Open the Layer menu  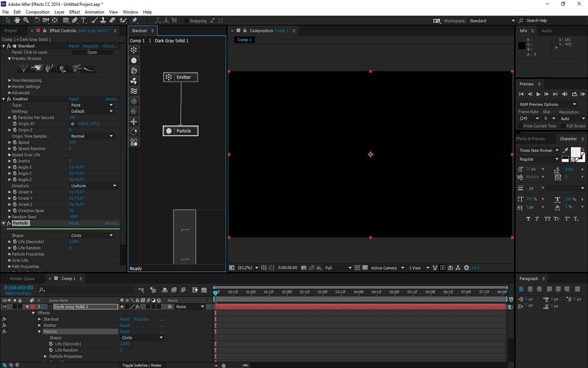(x=59, y=12)
